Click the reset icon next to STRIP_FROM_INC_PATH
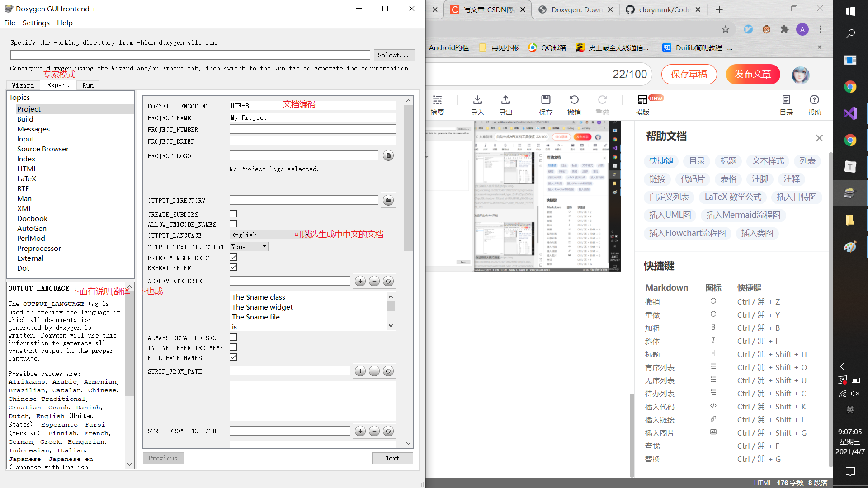Image resolution: width=868 pixels, height=488 pixels. 388,431
